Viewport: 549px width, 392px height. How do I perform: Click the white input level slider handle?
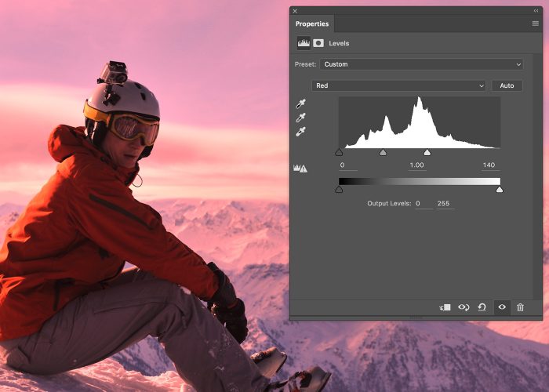[427, 153]
